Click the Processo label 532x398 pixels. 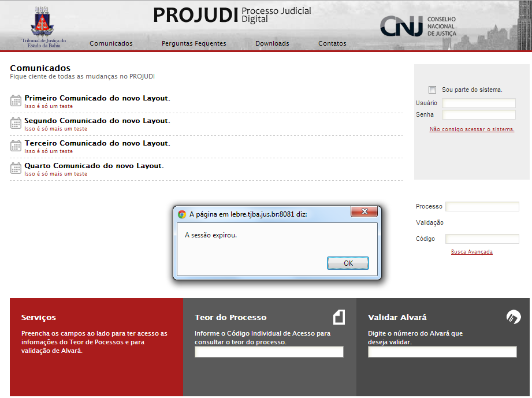(x=429, y=206)
